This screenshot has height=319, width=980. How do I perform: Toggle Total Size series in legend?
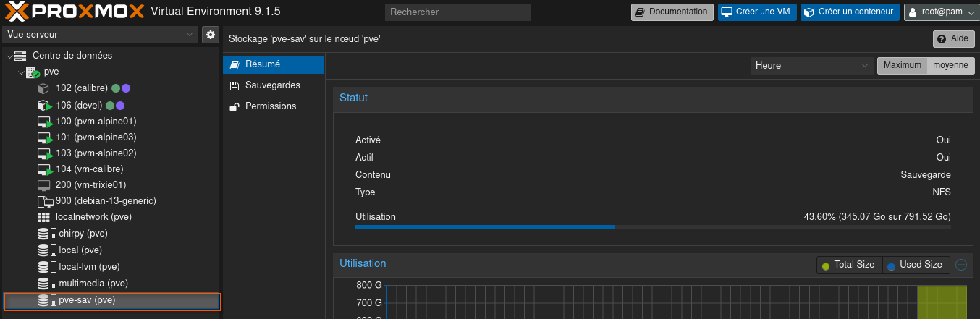click(x=848, y=265)
